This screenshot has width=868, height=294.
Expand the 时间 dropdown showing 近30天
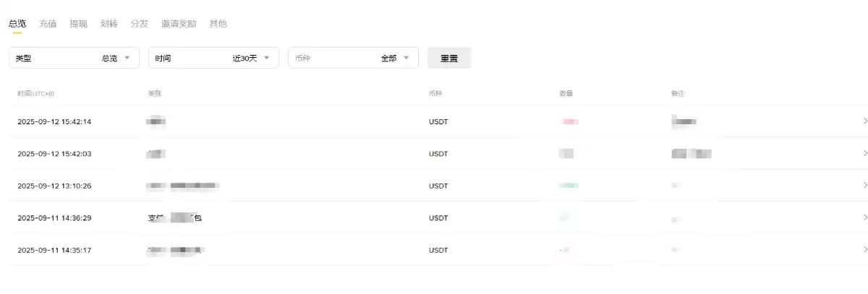pyautogui.click(x=213, y=58)
